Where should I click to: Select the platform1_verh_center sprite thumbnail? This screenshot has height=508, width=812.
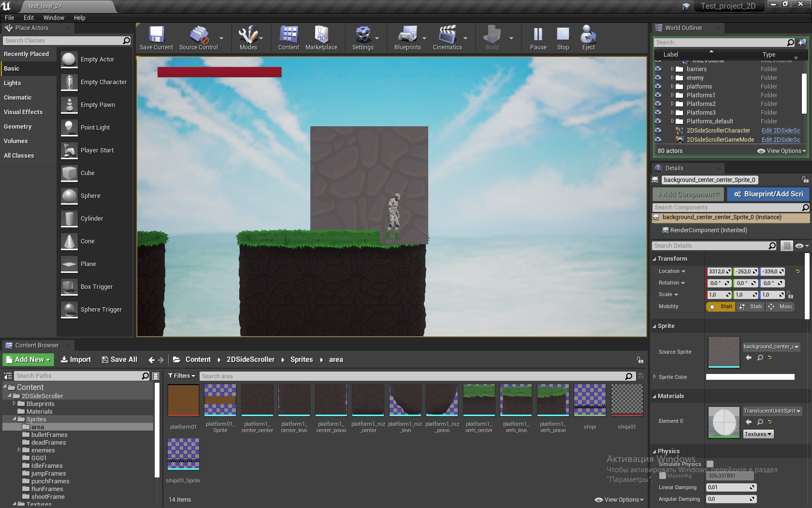pyautogui.click(x=478, y=400)
